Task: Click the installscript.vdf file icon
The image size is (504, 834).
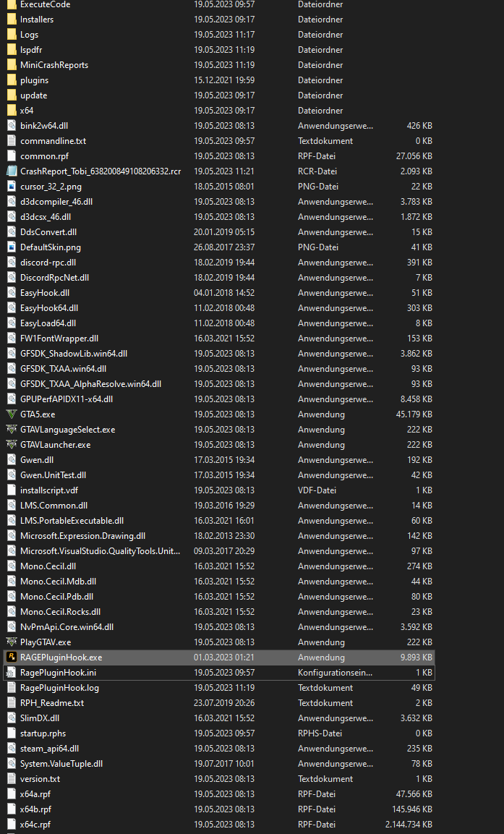Action: point(12,490)
